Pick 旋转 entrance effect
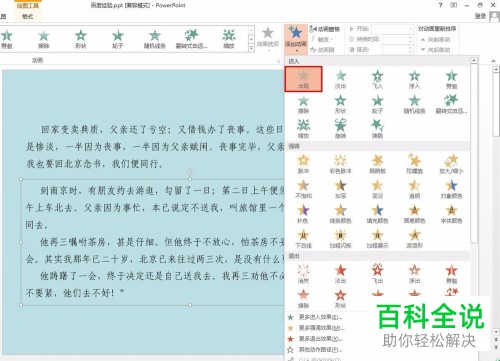This screenshot has width=500, height=361. coord(340,129)
